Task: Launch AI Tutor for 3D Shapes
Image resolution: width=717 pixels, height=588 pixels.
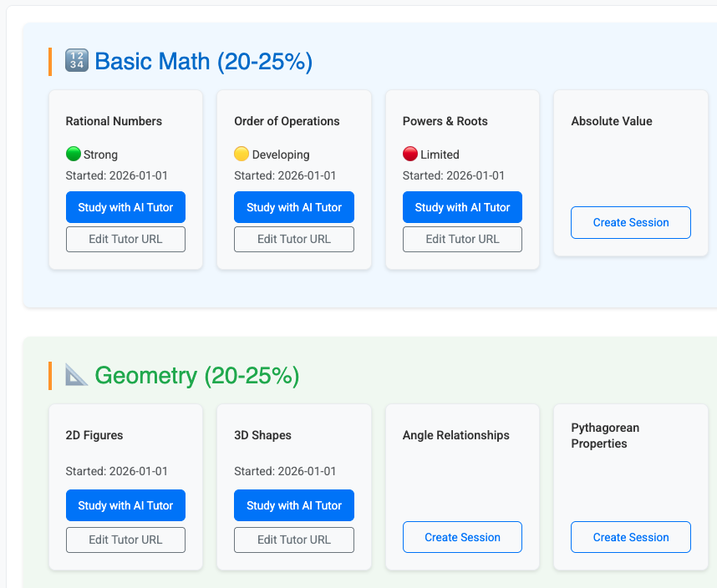Action: pos(294,505)
